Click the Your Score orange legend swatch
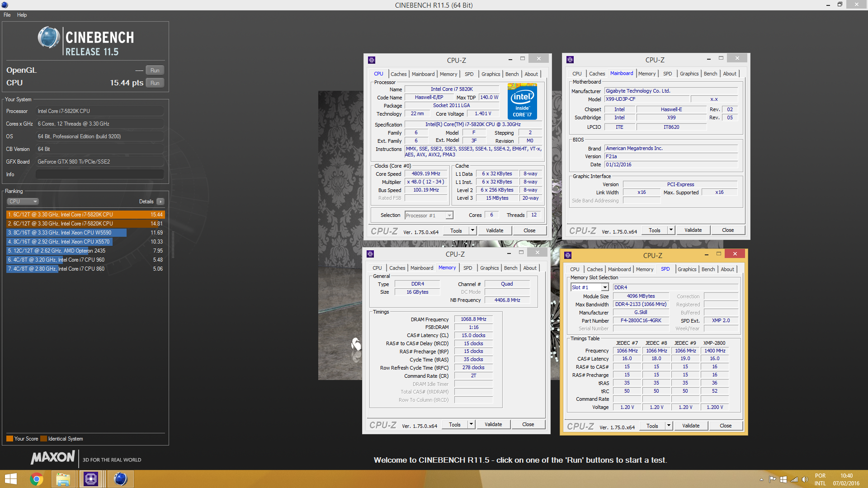The image size is (868, 488). pyautogui.click(x=9, y=439)
